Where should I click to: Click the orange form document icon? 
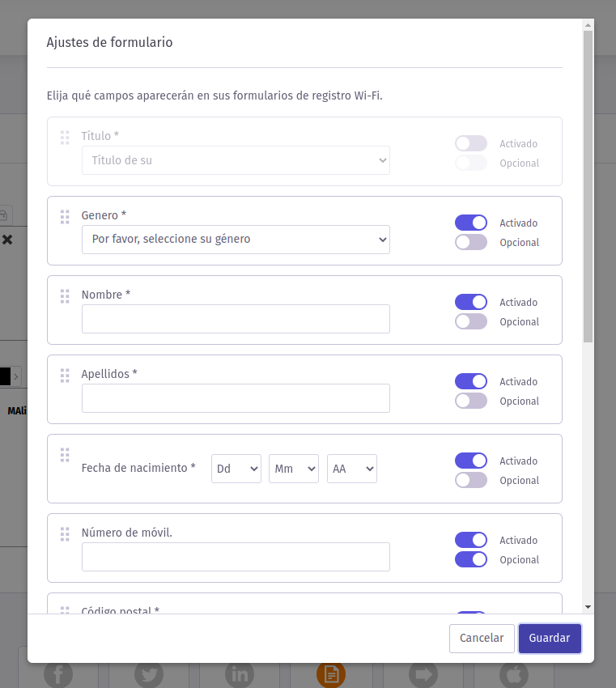pyautogui.click(x=331, y=675)
